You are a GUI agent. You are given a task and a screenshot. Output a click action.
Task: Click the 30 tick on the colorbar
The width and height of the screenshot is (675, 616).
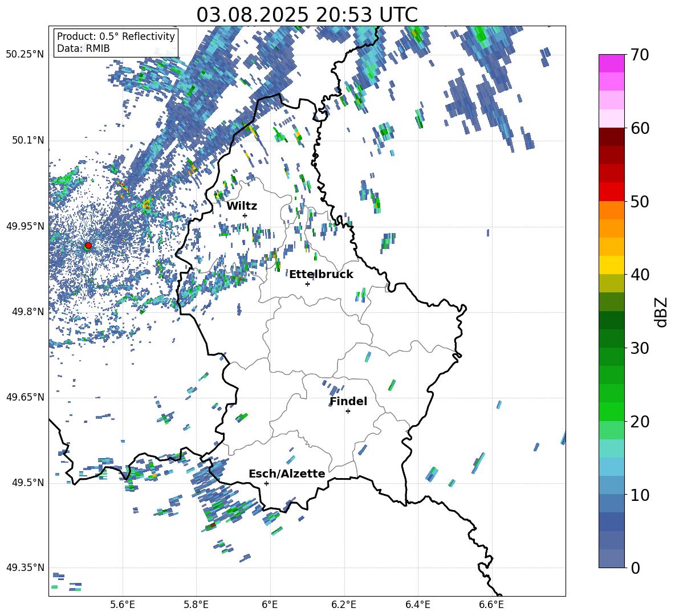[639, 348]
